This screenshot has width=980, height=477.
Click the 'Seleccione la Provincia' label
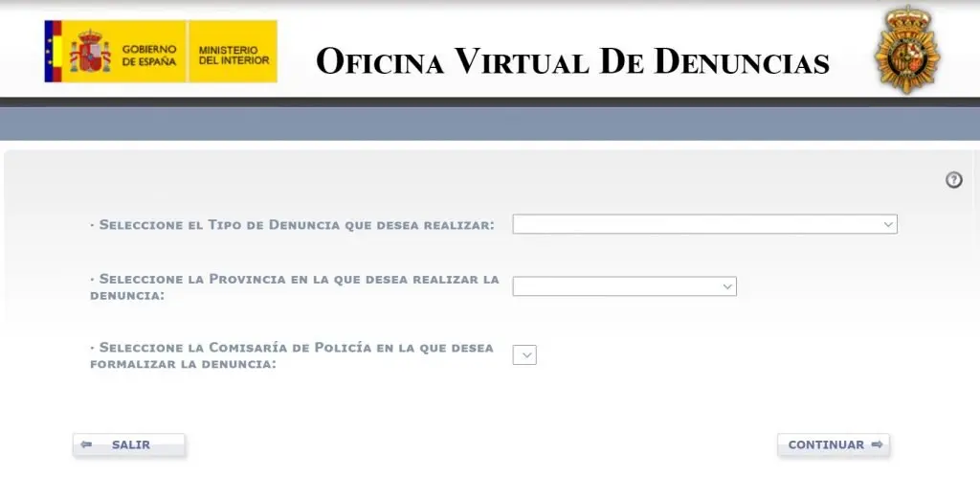(295, 287)
